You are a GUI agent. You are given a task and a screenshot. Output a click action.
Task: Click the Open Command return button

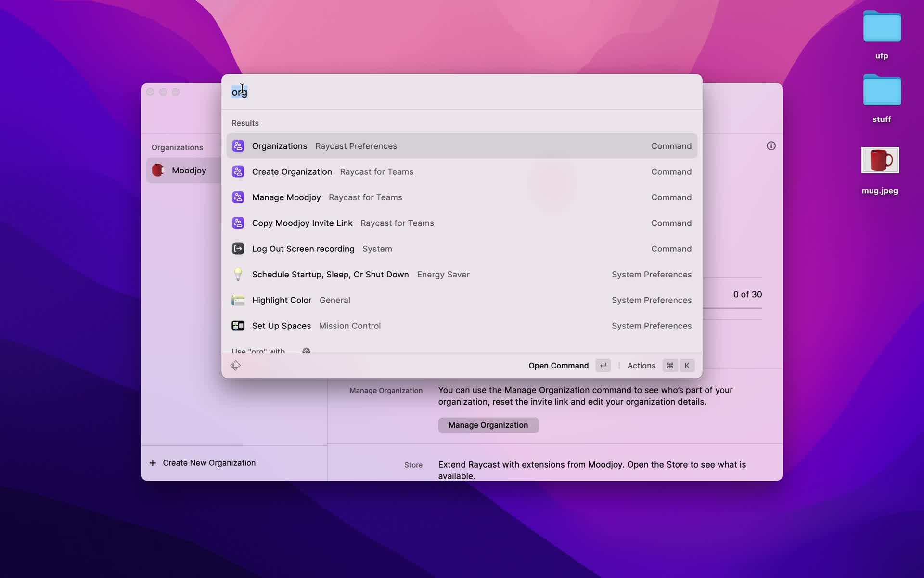(x=603, y=365)
